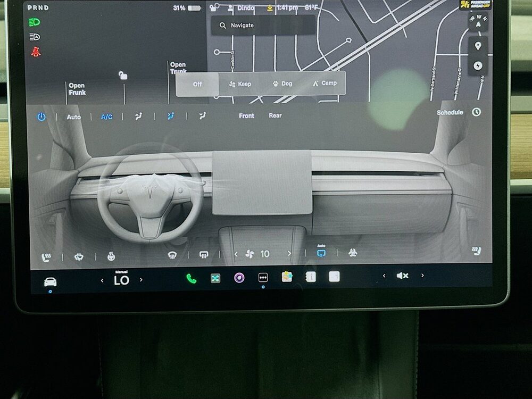Raise volume with right arrow near mute
The image size is (532, 399).
coord(422,276)
